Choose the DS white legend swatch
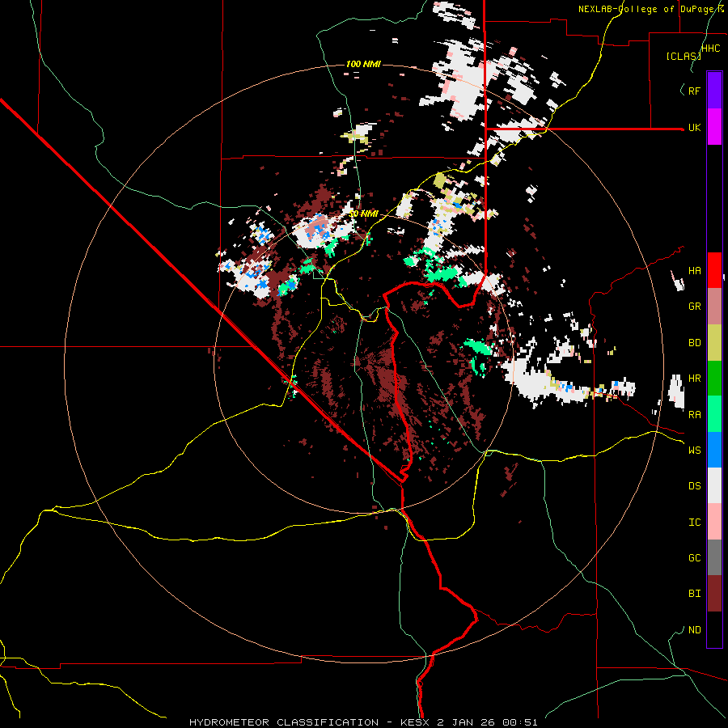The width and height of the screenshot is (728, 728). 714,485
